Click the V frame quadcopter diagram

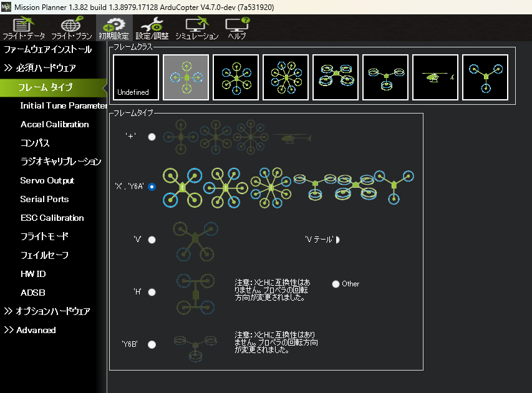[x=195, y=241]
